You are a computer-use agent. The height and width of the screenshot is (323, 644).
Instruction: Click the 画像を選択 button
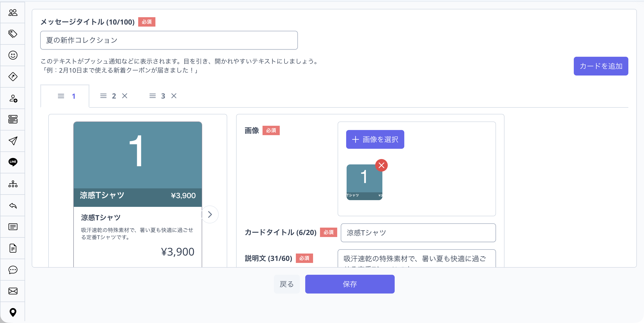(375, 139)
